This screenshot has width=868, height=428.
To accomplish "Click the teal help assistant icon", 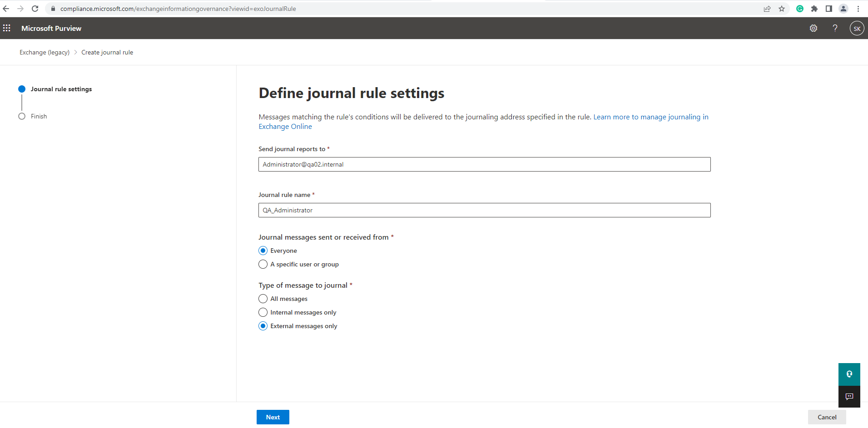I will [849, 374].
